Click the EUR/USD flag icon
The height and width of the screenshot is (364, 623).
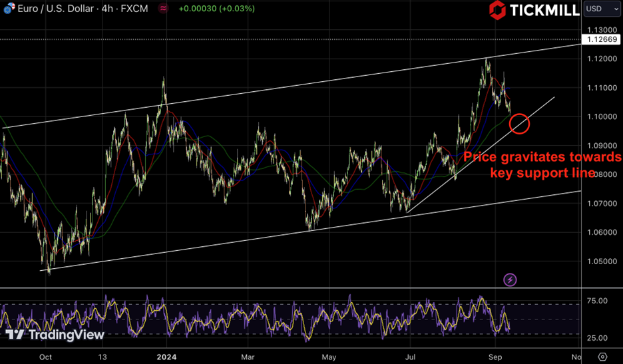[x=9, y=8]
